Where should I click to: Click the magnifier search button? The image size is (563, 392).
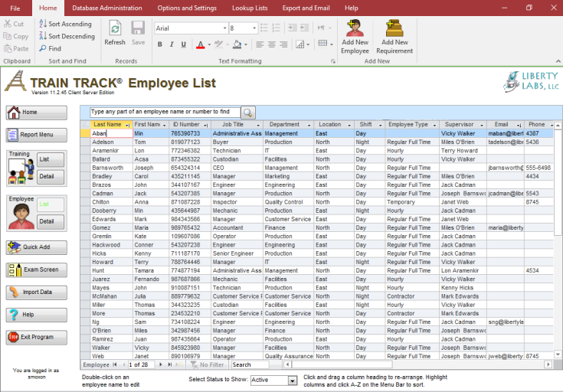247,113
